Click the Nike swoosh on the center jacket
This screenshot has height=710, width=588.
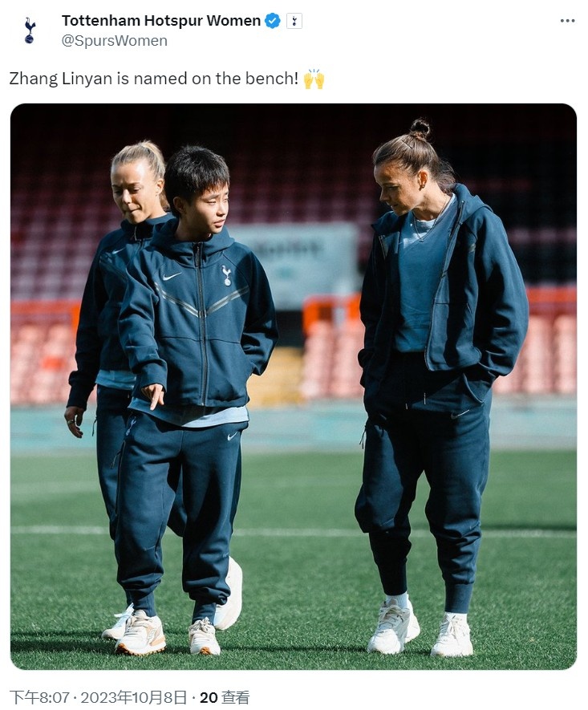tap(172, 276)
